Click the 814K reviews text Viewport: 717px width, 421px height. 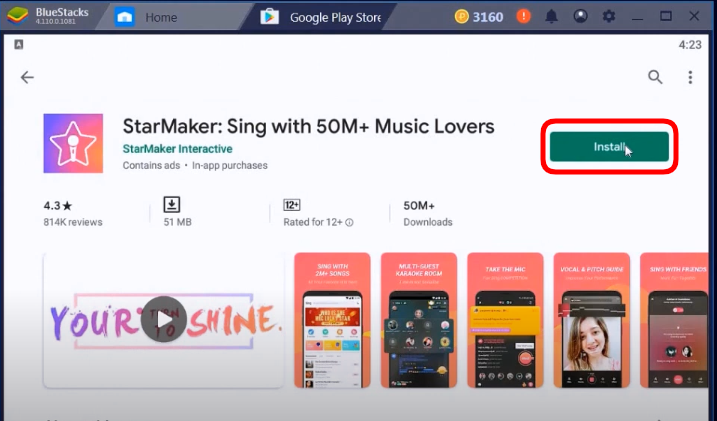point(73,222)
